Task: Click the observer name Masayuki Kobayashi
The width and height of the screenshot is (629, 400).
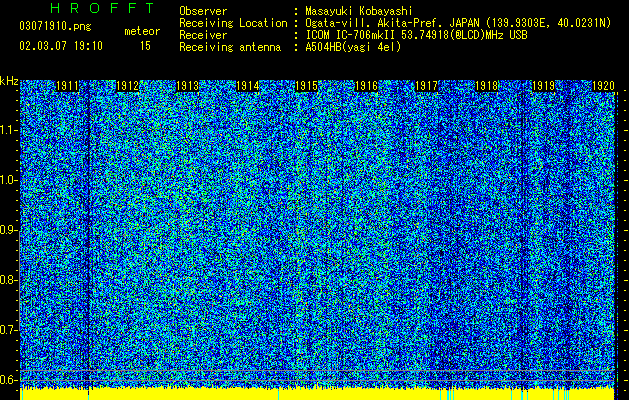Action: [x=359, y=11]
